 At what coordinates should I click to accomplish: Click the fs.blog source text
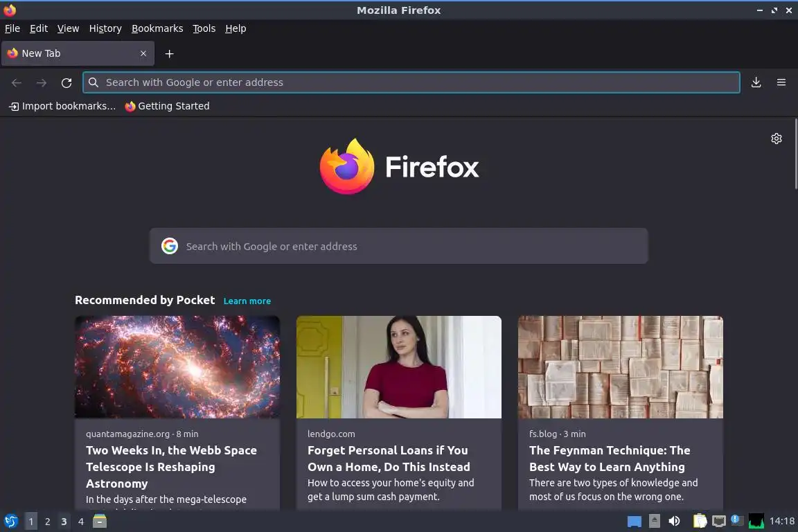pos(543,434)
